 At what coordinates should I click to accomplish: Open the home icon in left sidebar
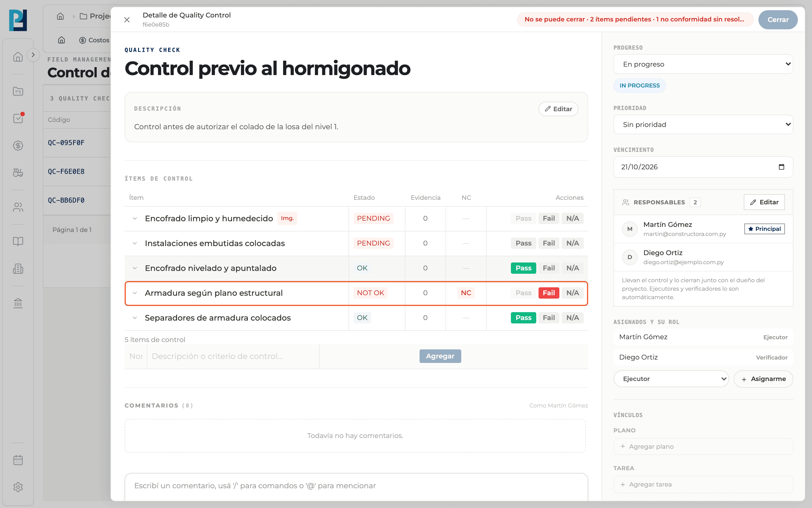[18, 57]
